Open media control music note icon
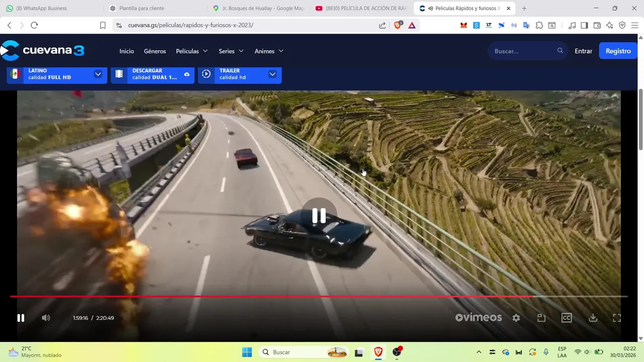 (x=572, y=25)
